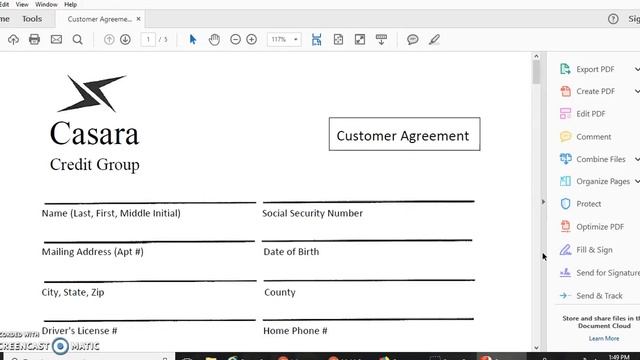Image resolution: width=640 pixels, height=360 pixels.
Task: Open the View menu
Action: pos(22,4)
